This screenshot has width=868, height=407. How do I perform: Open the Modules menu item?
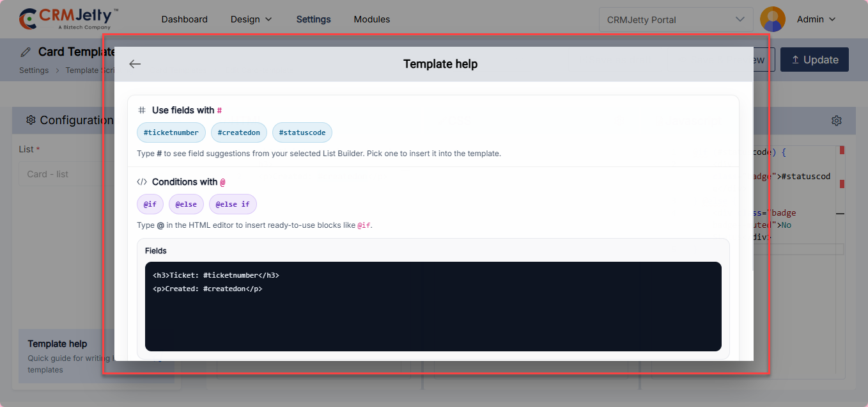371,19
